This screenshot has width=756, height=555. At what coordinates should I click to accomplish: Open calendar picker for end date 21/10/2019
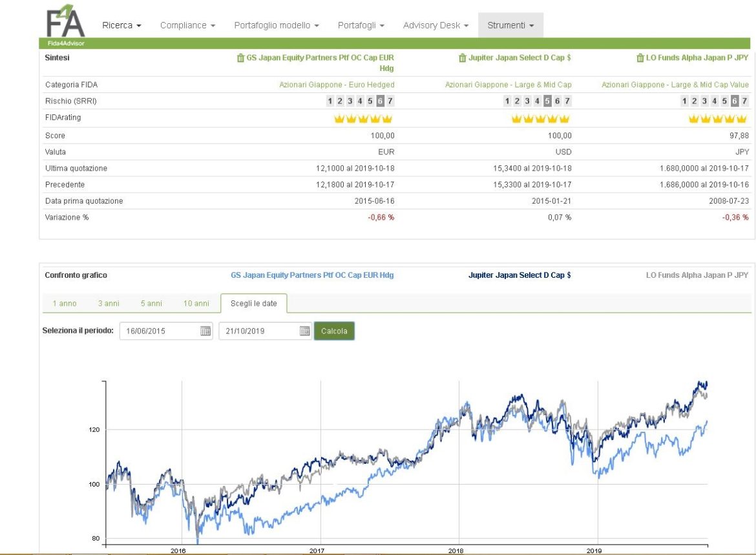305,331
